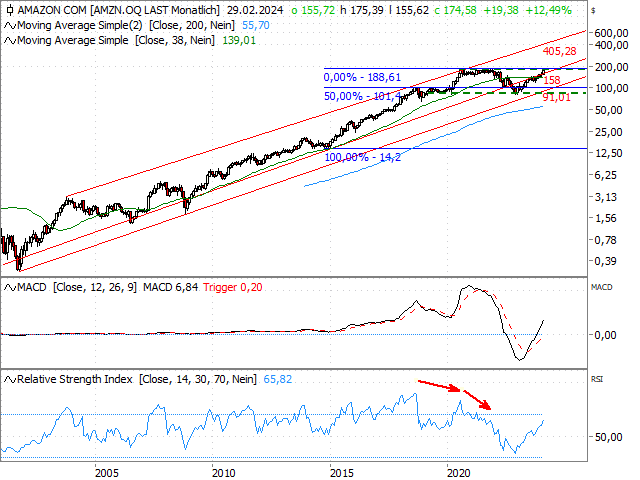This screenshot has width=640, height=480.
Task: Click the wave icon beside the MACD label
Action: 10,288
